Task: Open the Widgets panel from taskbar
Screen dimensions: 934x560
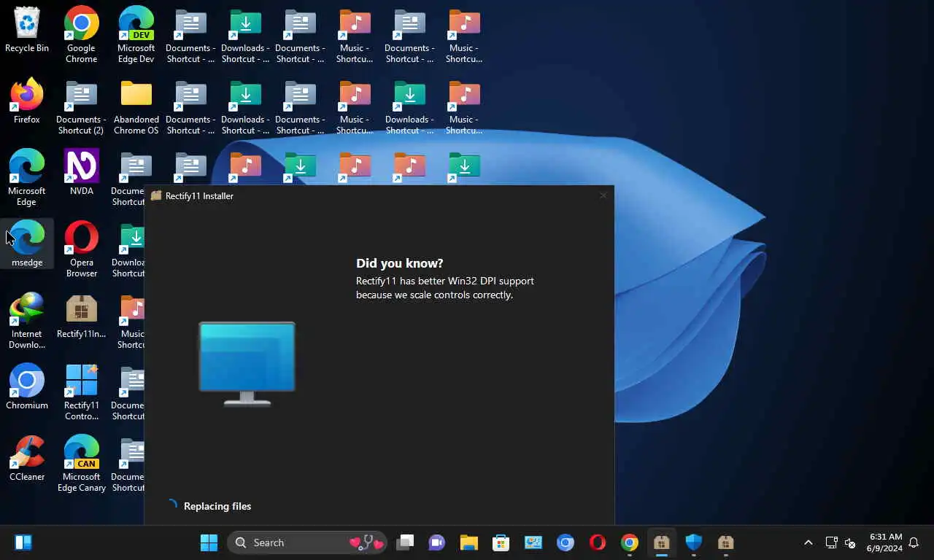Action: [x=23, y=542]
